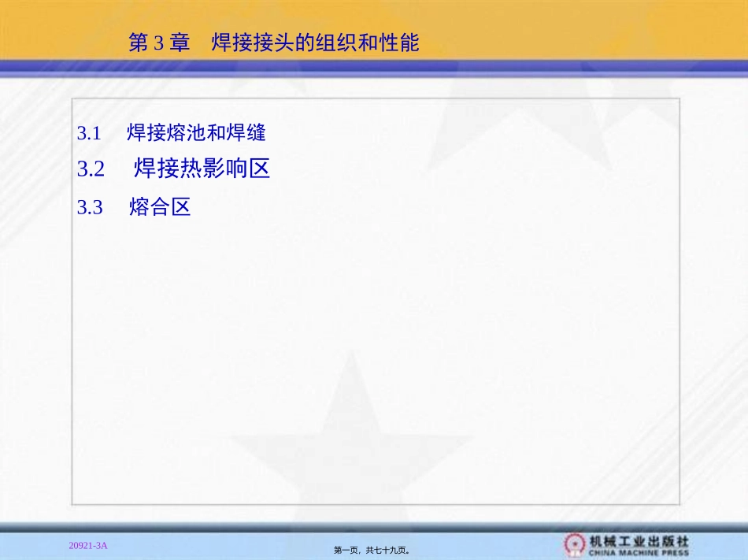Click the page indicator 第一页，共七十九页
The height and width of the screenshot is (560, 748).
(372, 551)
